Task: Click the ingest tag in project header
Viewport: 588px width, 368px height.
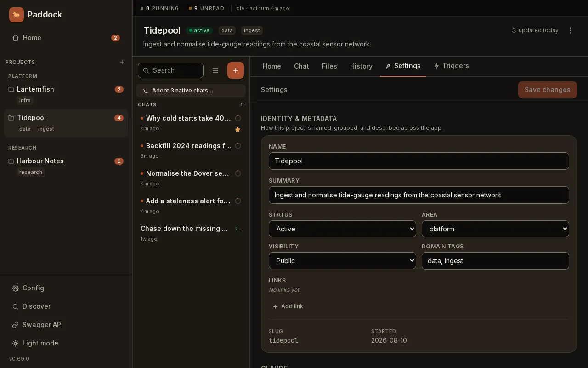Action: pyautogui.click(x=252, y=30)
